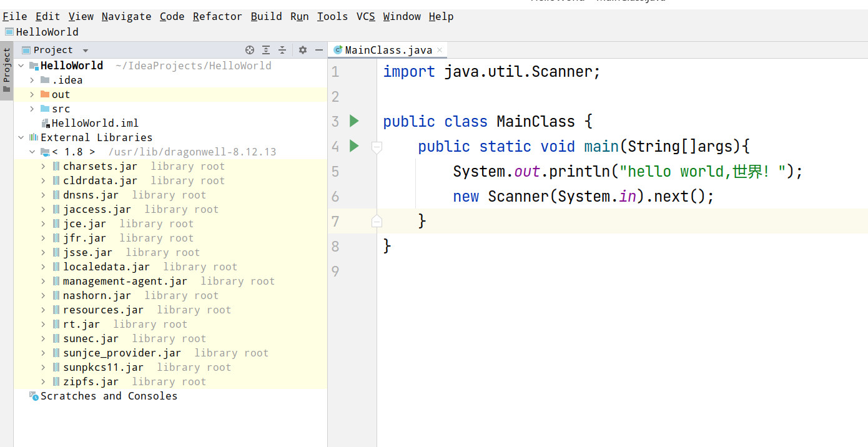Click the HelloWorld.iml file icon
Screen dimensions: 868x447
45,123
